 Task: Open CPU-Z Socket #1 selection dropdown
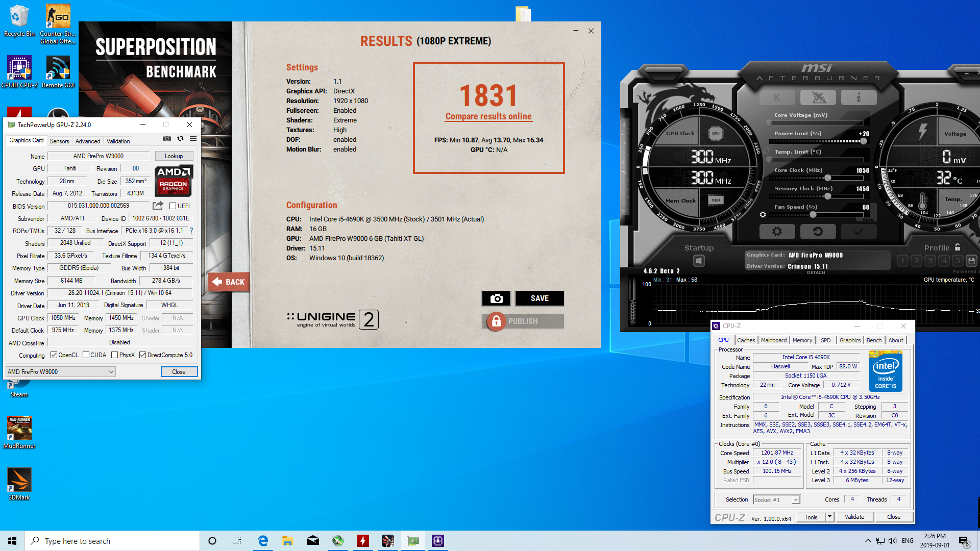pyautogui.click(x=776, y=500)
